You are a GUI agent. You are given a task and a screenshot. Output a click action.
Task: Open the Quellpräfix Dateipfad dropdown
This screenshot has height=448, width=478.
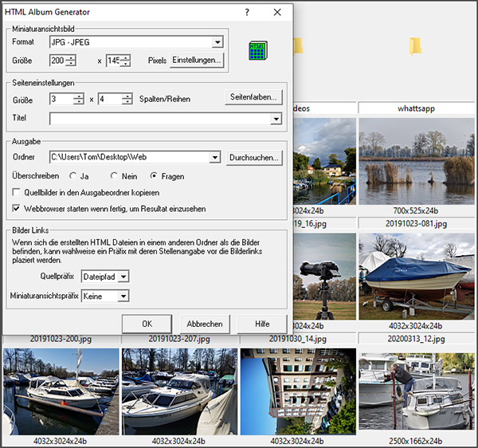pyautogui.click(x=123, y=277)
